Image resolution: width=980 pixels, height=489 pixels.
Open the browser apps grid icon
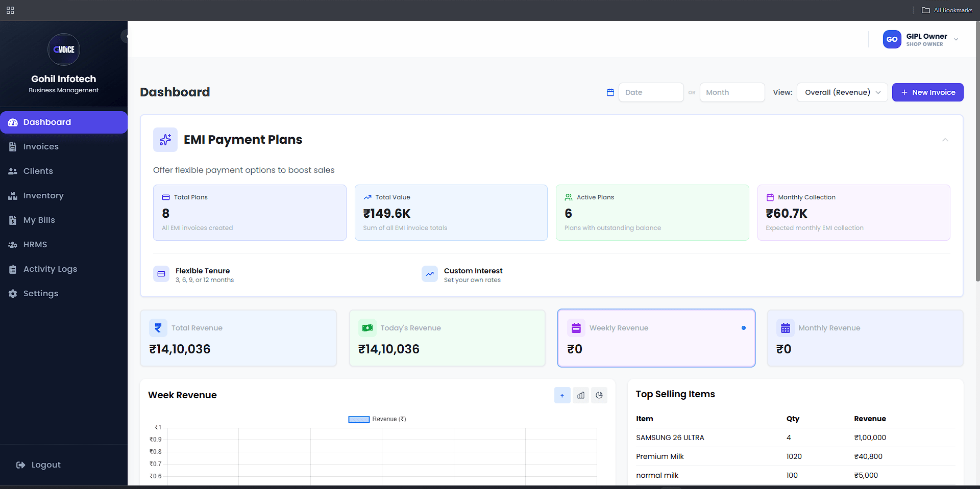[10, 10]
